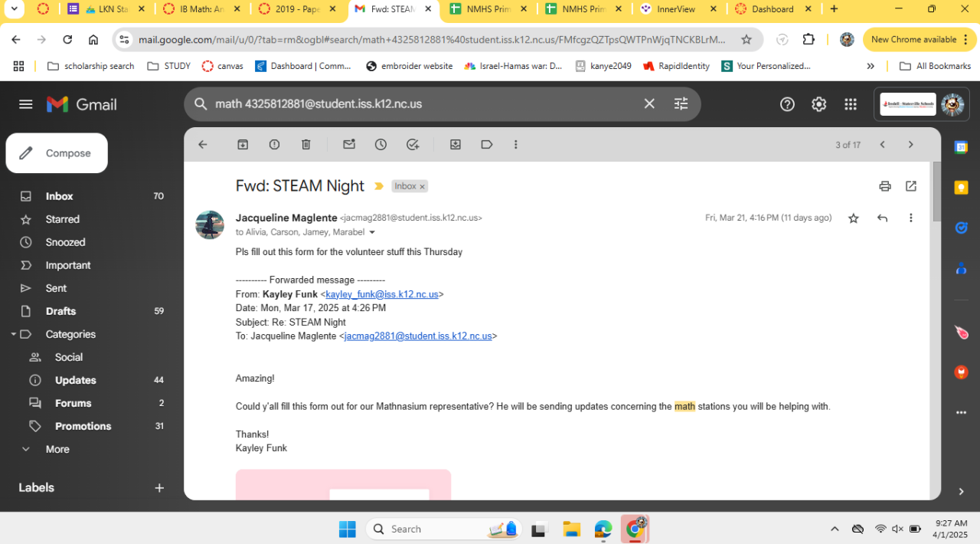Click the email page vertical scrollbar
The width and height of the screenshot is (980, 544).
pos(936,192)
